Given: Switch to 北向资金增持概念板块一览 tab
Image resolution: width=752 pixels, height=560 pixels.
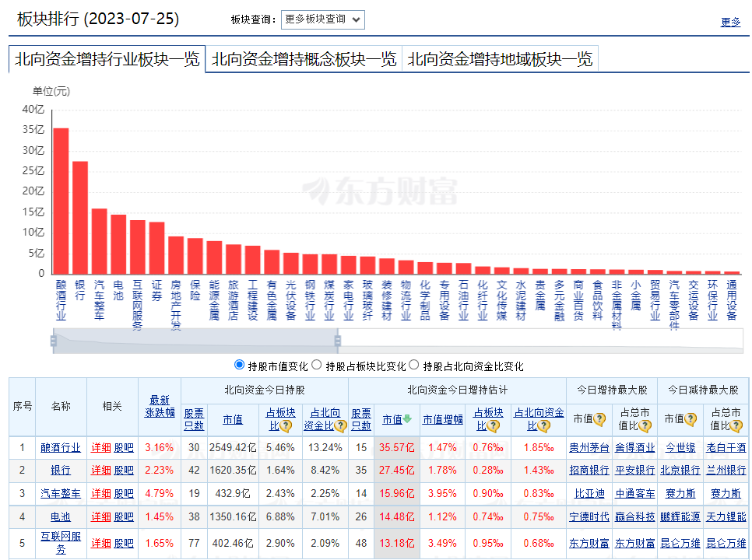Looking at the screenshot, I should 304,59.
